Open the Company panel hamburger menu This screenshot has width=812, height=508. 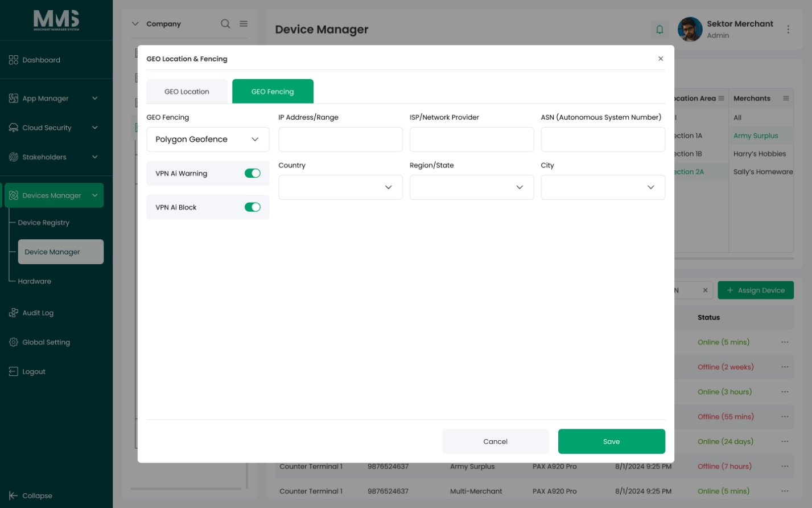[x=244, y=23]
